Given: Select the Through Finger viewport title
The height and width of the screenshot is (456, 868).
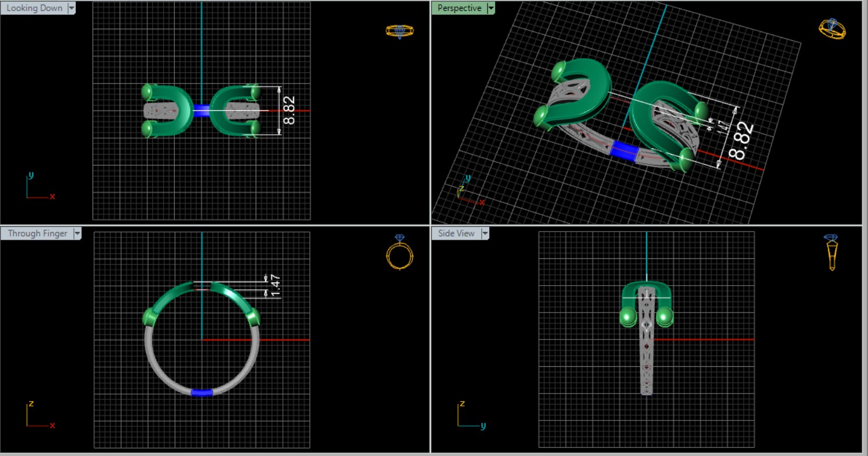Looking at the screenshot, I should coord(37,233).
